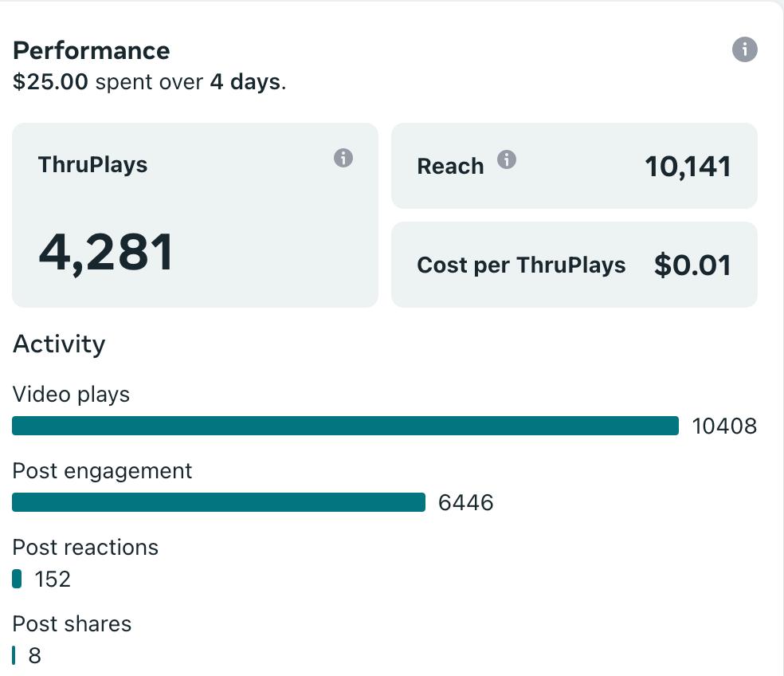Screen dimensions: 784x676
Task: Click the Post engagement label
Action: click(x=102, y=470)
